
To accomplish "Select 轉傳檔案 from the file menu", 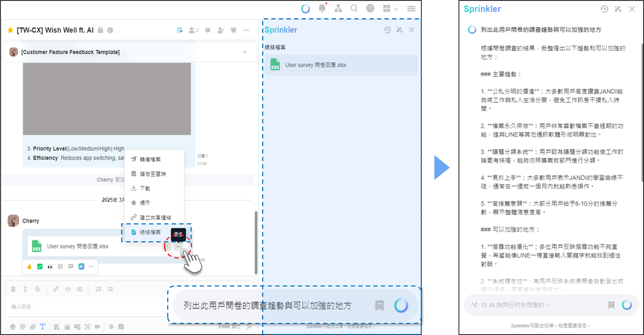I will tap(154, 159).
